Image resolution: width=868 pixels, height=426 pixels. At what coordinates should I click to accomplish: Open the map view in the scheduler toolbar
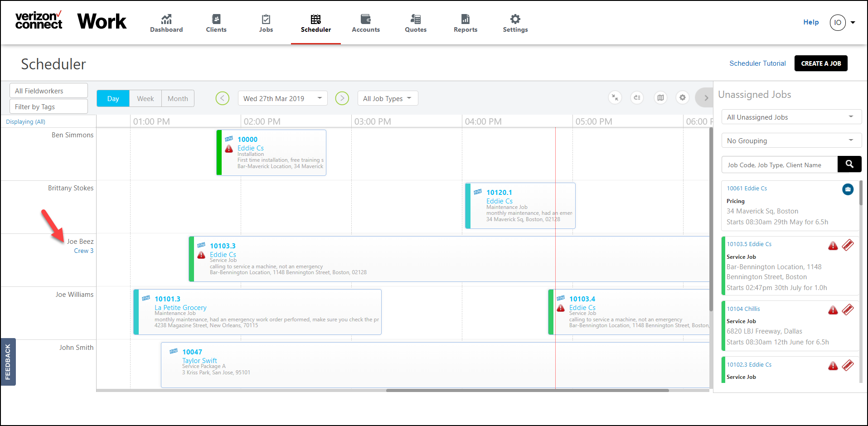pos(660,97)
